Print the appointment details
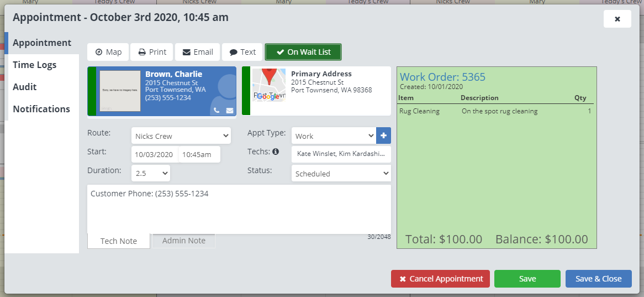This screenshot has height=297, width=644. (x=152, y=52)
